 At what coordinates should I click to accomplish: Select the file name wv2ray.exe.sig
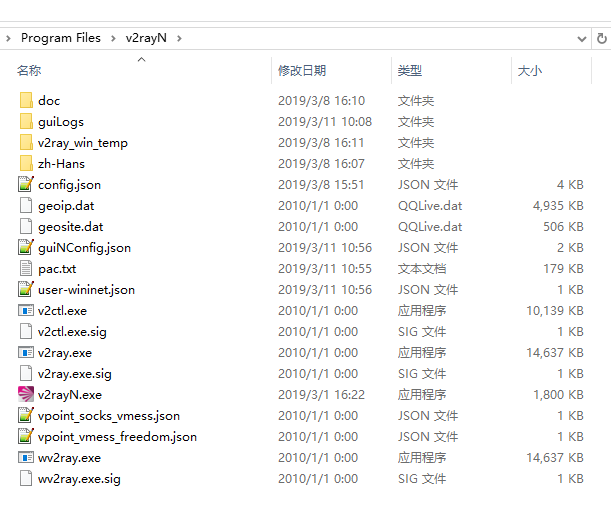coord(79,479)
